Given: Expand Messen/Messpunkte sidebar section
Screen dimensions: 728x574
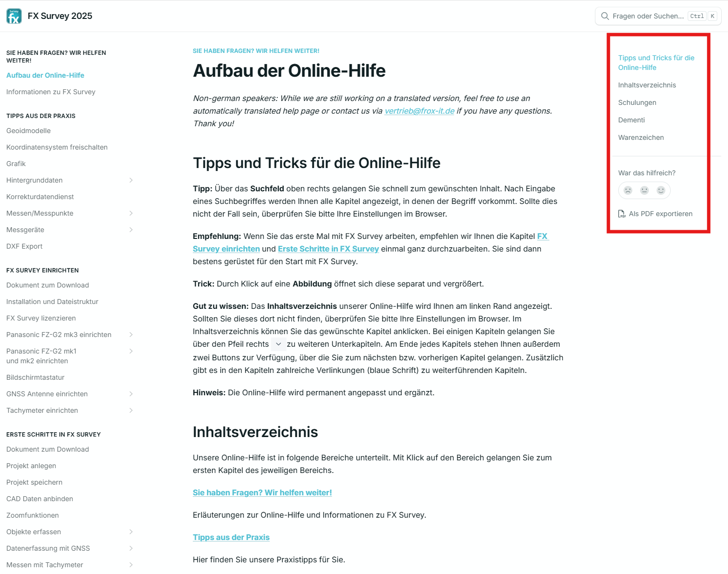Looking at the screenshot, I should pyautogui.click(x=131, y=213).
